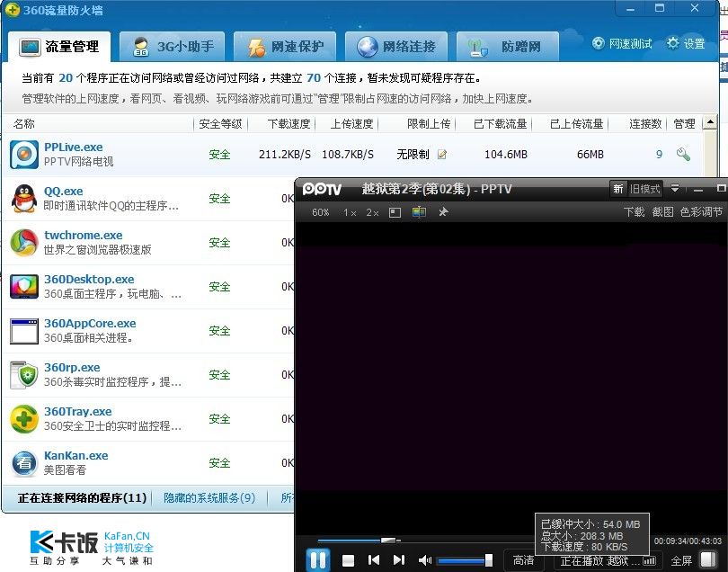Click the 360 firewall title bar logo
The height and width of the screenshot is (572, 728).
coord(13,10)
